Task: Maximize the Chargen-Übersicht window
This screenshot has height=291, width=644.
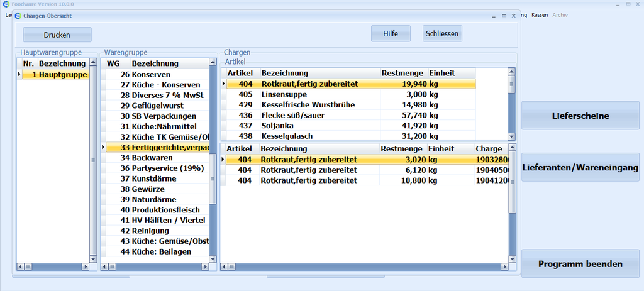Action: pyautogui.click(x=504, y=16)
